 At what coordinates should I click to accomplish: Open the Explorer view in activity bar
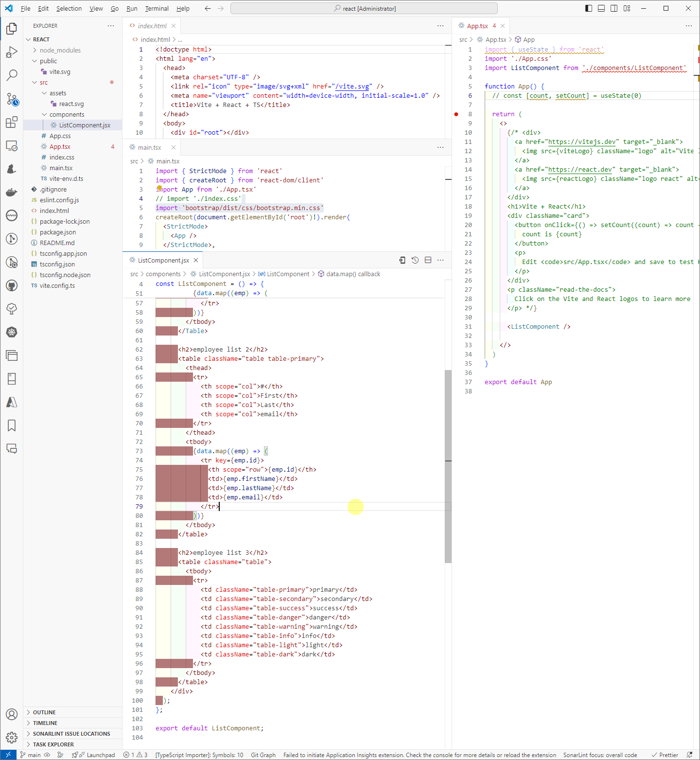click(x=12, y=29)
